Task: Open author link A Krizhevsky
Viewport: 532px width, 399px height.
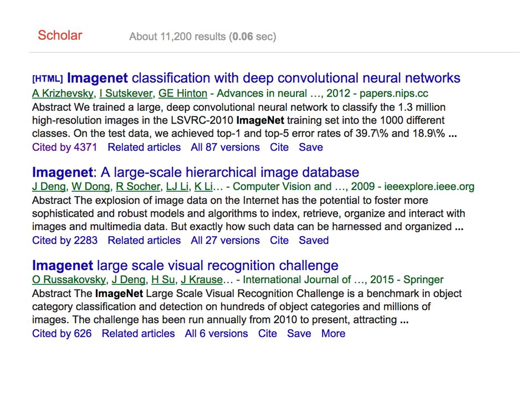Action: pyautogui.click(x=63, y=93)
